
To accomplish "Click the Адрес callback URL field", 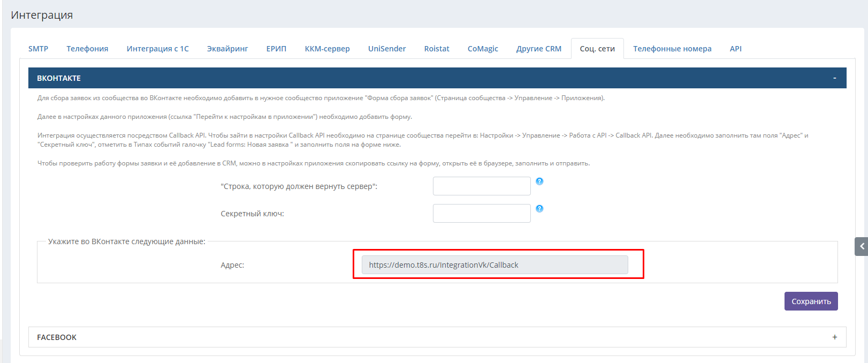I will click(495, 265).
